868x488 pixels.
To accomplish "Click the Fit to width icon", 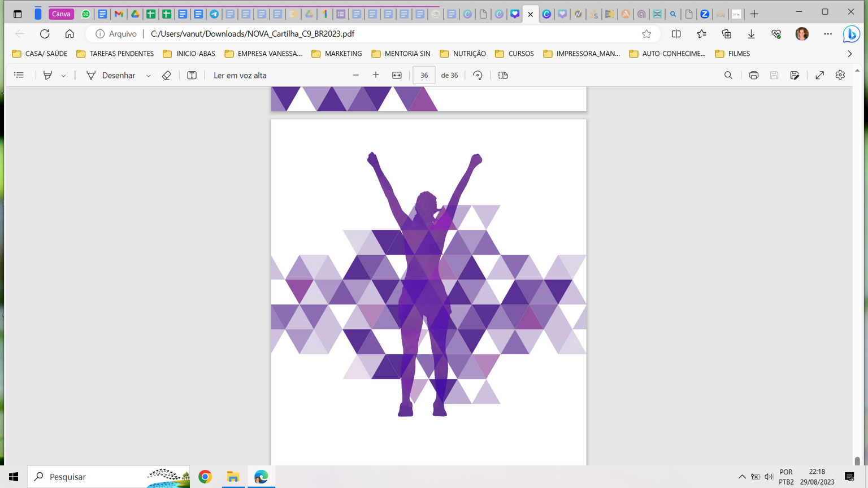I will pyautogui.click(x=397, y=75).
